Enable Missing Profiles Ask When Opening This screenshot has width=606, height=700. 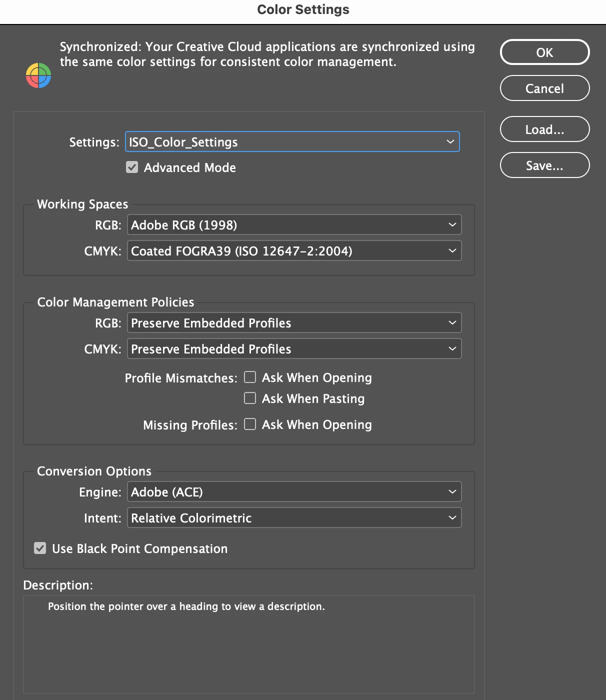click(x=250, y=424)
